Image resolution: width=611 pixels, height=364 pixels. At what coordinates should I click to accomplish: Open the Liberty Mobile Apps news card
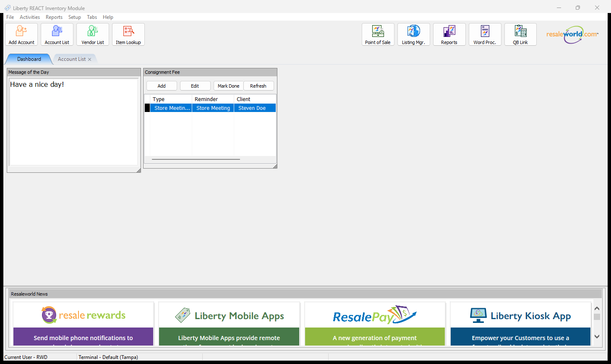229,324
